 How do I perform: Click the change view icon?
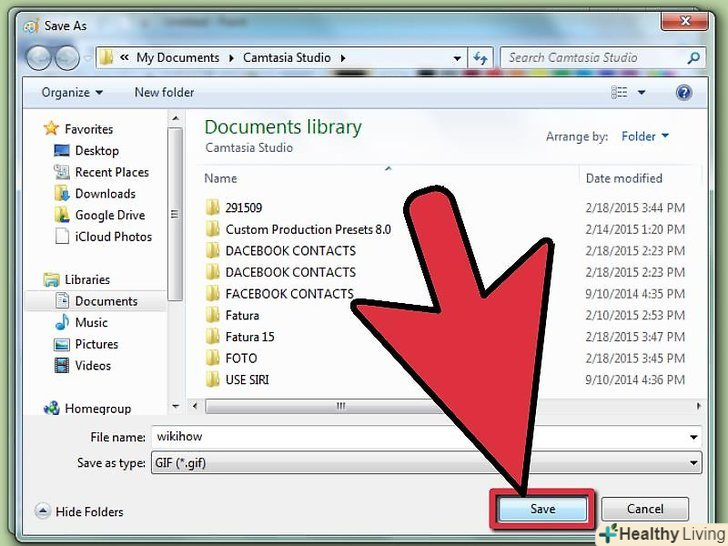coord(619,92)
